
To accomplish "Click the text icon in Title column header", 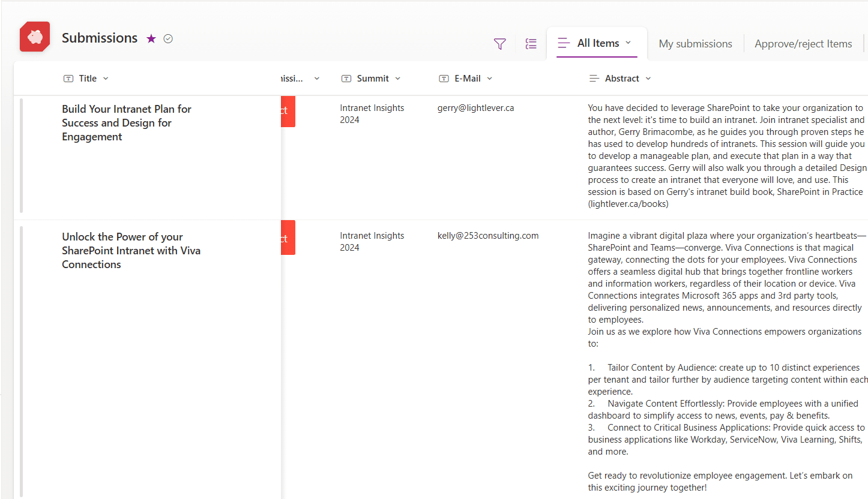I will [68, 79].
